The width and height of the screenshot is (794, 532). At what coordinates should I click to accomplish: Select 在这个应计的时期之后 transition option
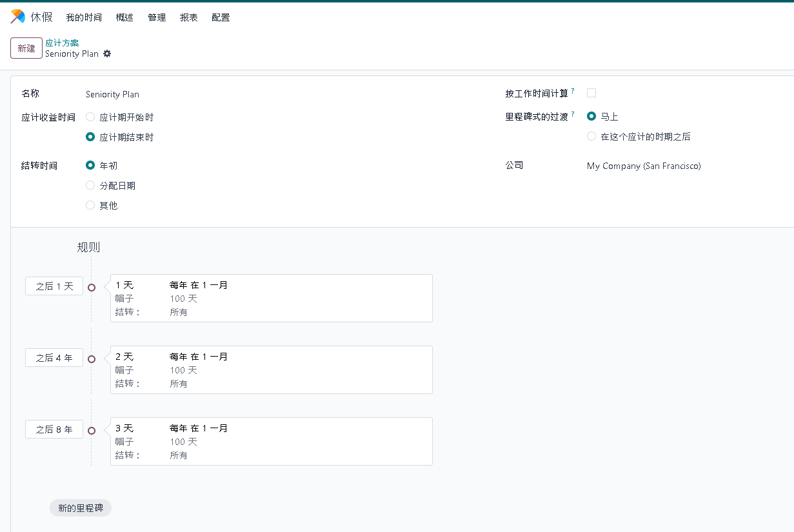click(591, 137)
